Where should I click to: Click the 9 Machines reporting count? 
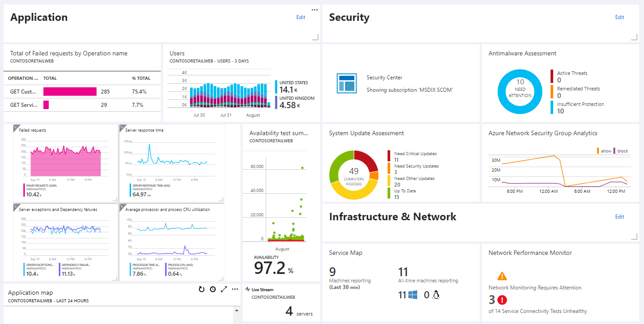332,272
